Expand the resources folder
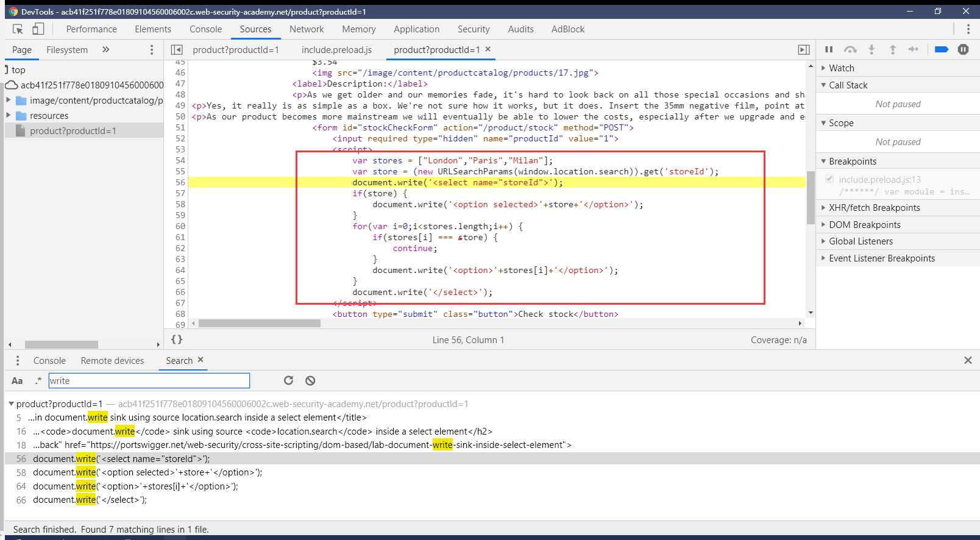 (x=9, y=115)
